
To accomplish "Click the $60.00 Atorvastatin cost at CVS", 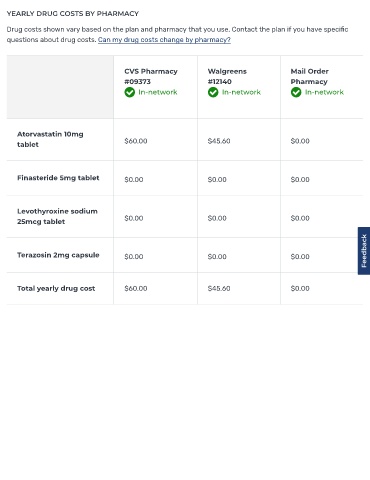I will tap(136, 141).
